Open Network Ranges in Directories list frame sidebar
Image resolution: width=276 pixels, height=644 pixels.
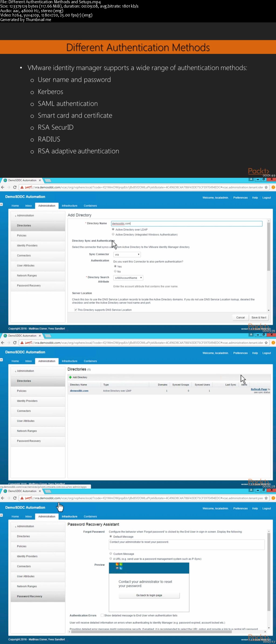point(38,431)
